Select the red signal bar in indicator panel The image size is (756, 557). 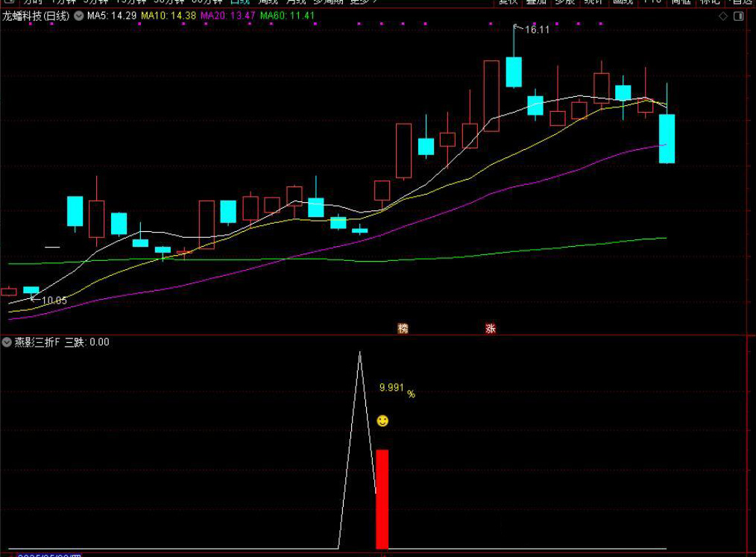coord(382,498)
